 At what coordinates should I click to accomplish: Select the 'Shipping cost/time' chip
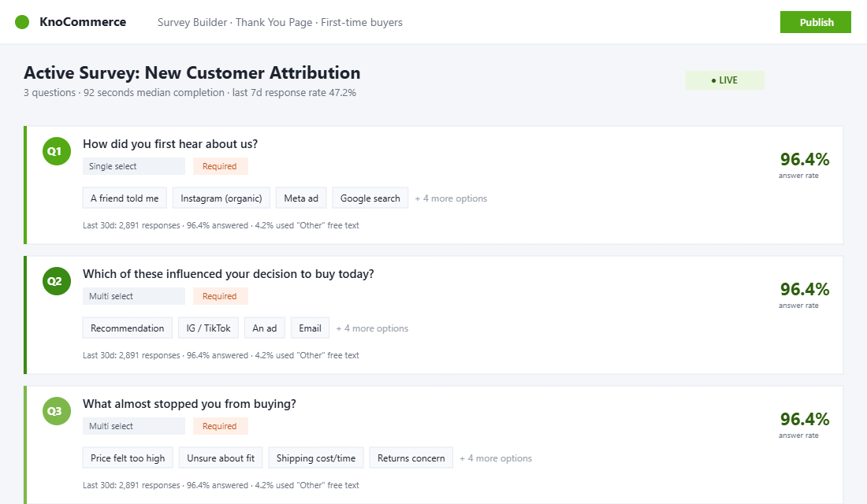click(316, 458)
